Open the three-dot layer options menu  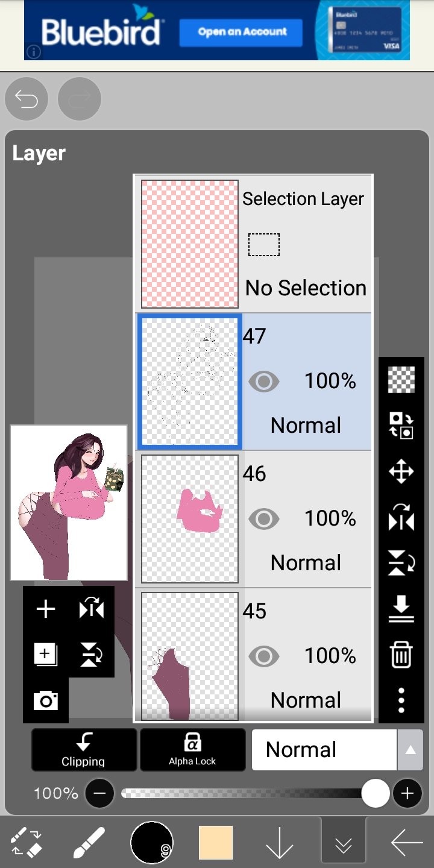point(401,700)
